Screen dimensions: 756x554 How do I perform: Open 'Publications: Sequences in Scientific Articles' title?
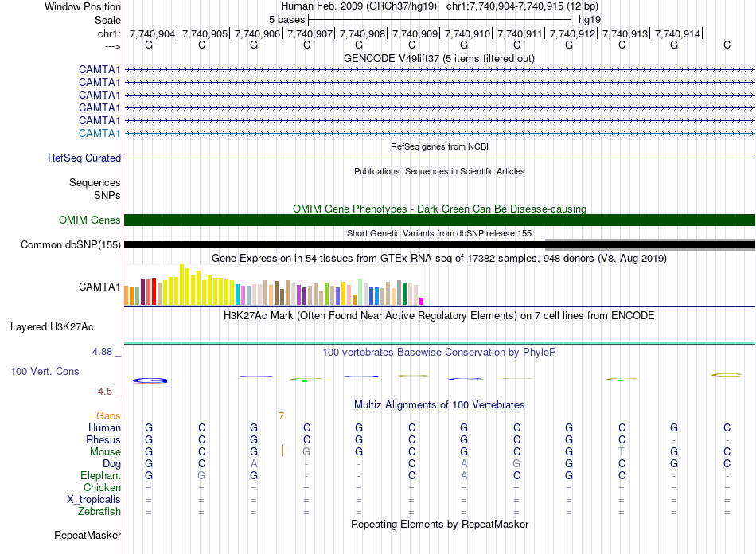(x=439, y=171)
